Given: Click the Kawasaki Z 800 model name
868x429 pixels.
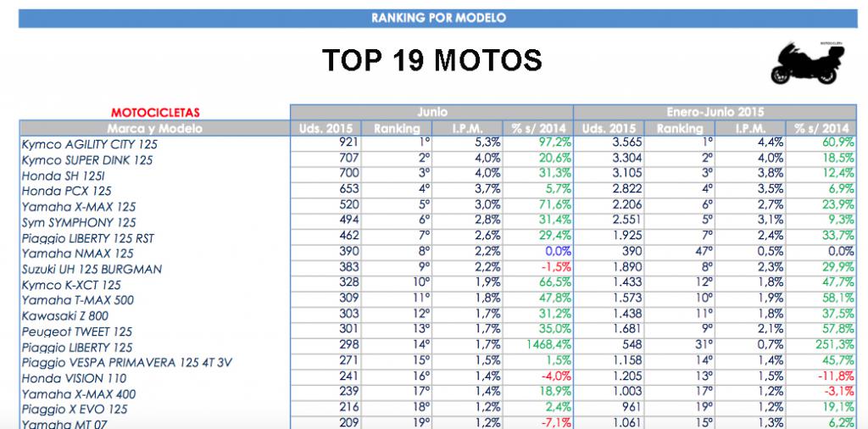Looking at the screenshot, I should point(65,315).
